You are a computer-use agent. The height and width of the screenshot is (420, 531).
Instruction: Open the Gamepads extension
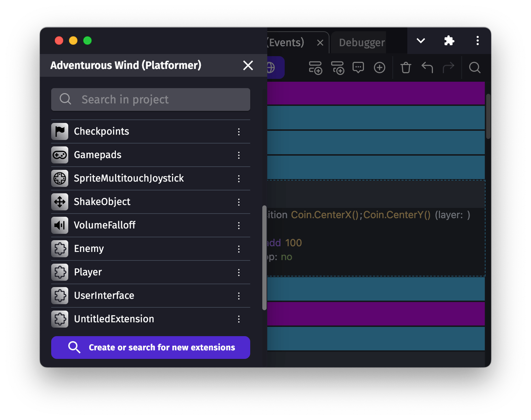(97, 155)
